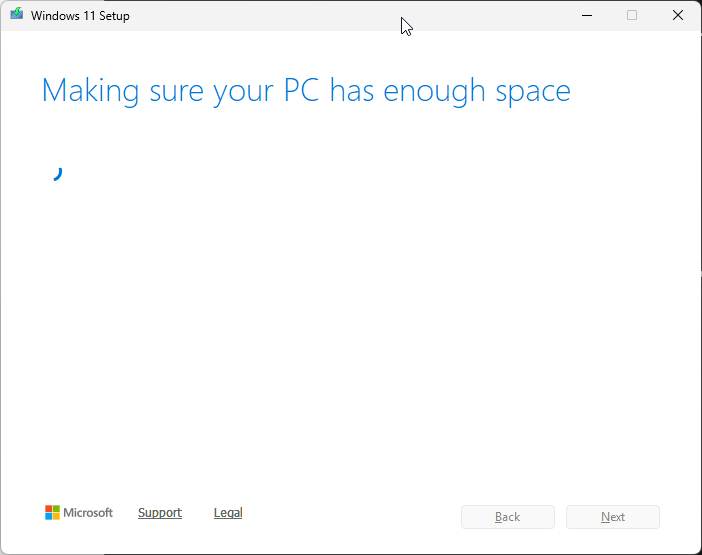Close the Windows 11 Setup window
Viewport: 702px width, 555px height.
point(679,15)
